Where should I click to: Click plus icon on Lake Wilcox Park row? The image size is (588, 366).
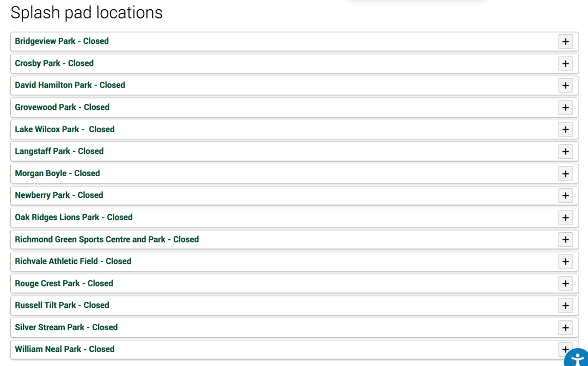click(566, 129)
